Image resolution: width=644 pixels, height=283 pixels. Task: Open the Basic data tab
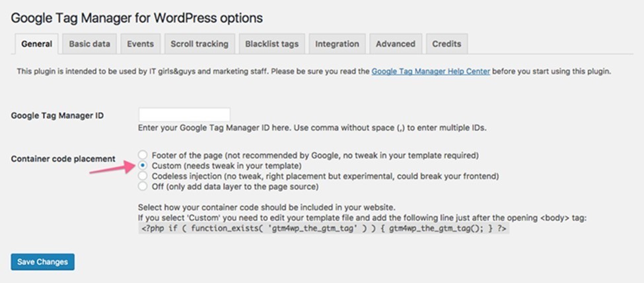90,44
